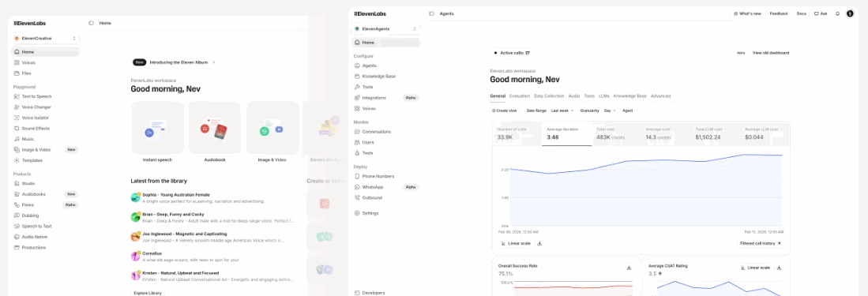Toggle sidebar panel icon beside Home breadcrumb
The image size is (868, 296).
pos(91,23)
